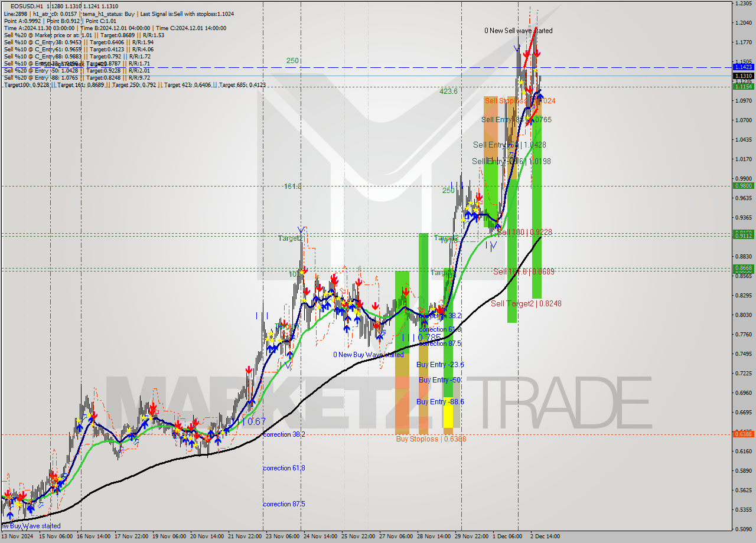Select the '2 Dec 14:00' time axis label
Image resolution: width=756 pixels, height=543 pixels.
[x=544, y=537]
